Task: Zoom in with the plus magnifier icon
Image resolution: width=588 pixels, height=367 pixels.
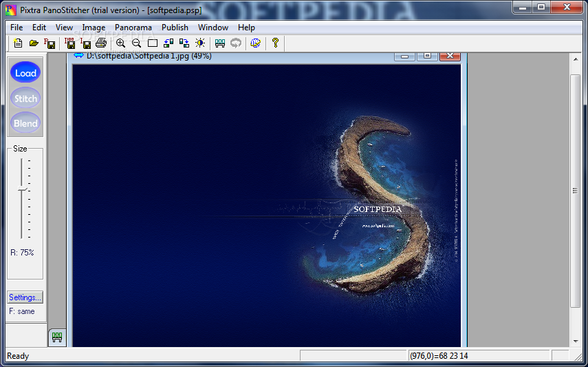Action: [x=120, y=43]
